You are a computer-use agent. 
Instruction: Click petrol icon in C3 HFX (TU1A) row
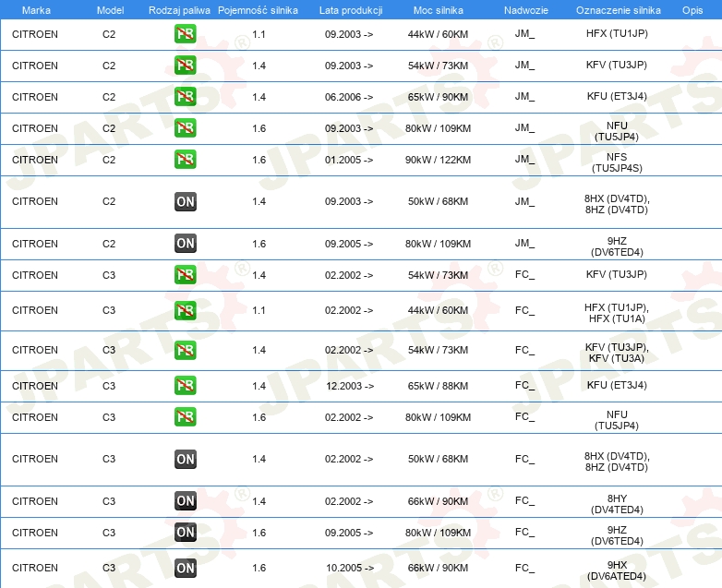[x=185, y=310]
